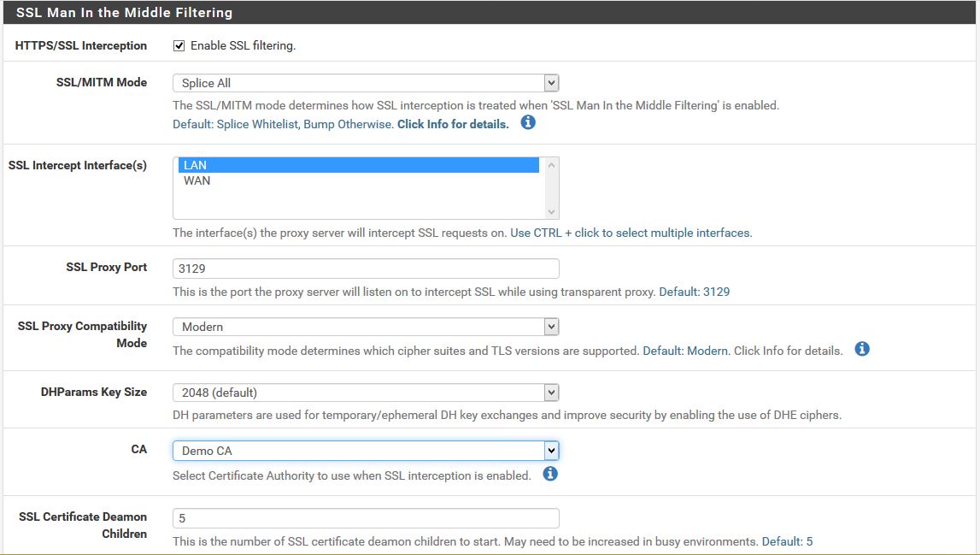Click the SSL Certificate Deamon Children field
This screenshot has width=980, height=555.
(x=366, y=518)
